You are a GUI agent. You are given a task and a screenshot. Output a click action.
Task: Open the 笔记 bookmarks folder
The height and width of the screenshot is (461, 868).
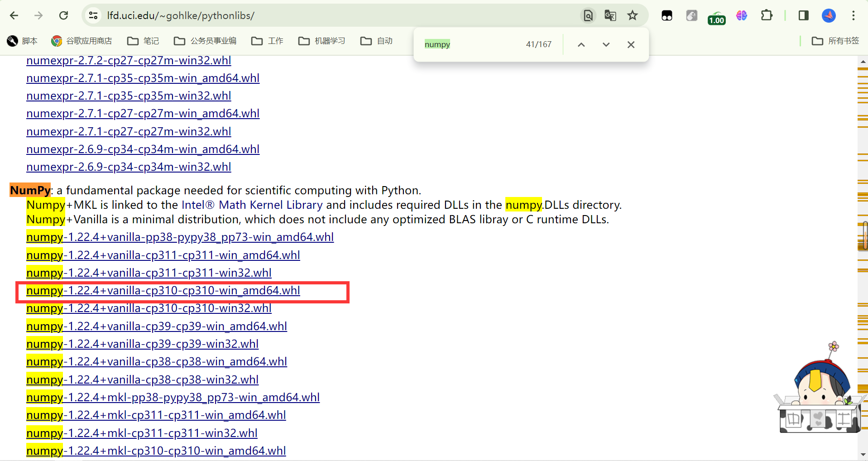click(143, 41)
